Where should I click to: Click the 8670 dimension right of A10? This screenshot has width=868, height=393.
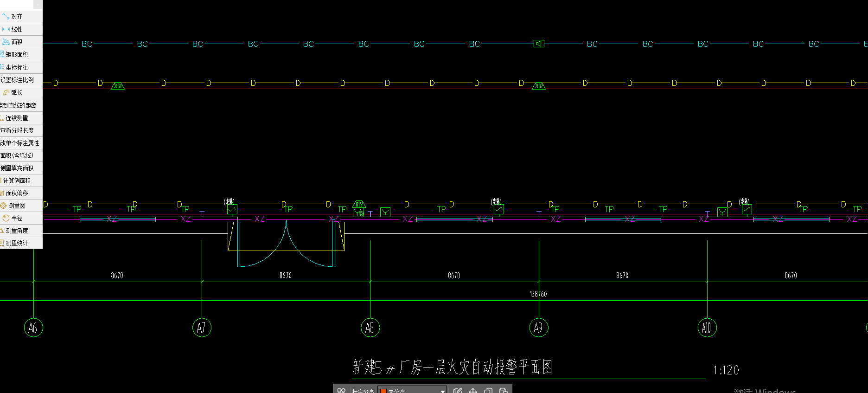coord(791,275)
